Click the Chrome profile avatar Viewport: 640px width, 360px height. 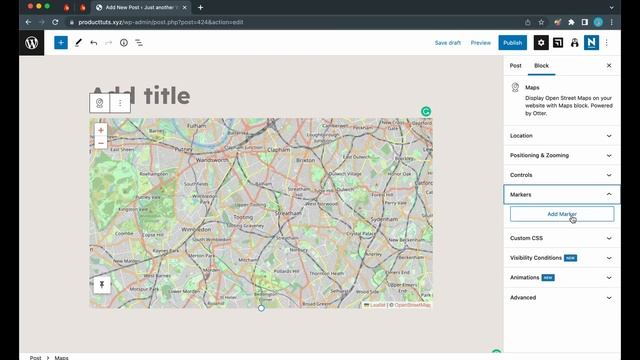(x=598, y=22)
